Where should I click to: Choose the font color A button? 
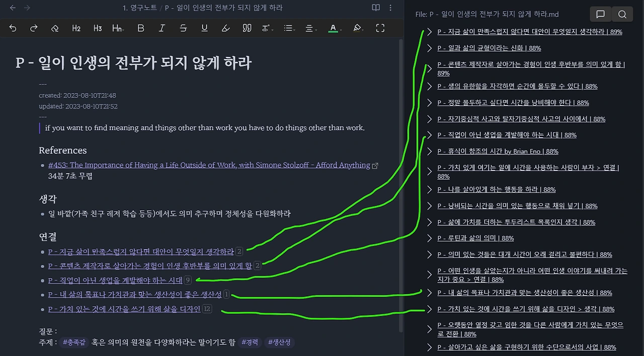coord(333,28)
